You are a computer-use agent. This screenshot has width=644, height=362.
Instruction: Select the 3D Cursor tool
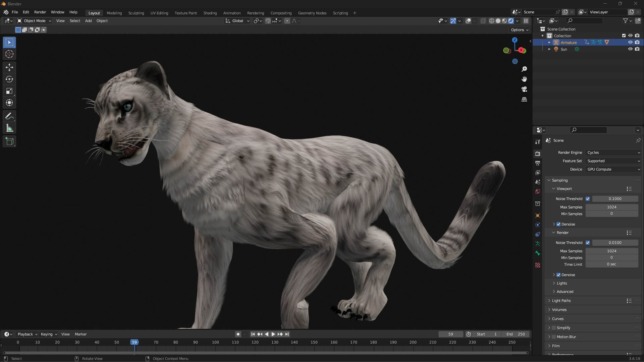9,54
